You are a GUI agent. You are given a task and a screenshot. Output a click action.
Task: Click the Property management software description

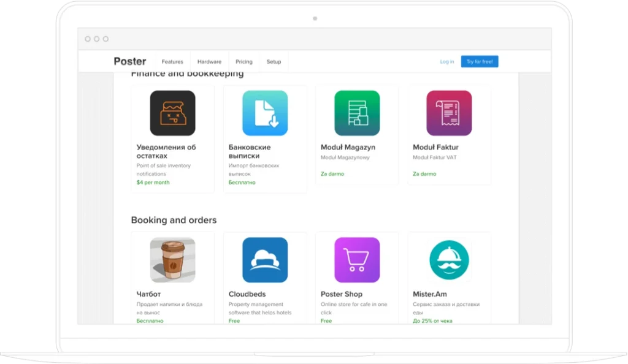pos(260,308)
